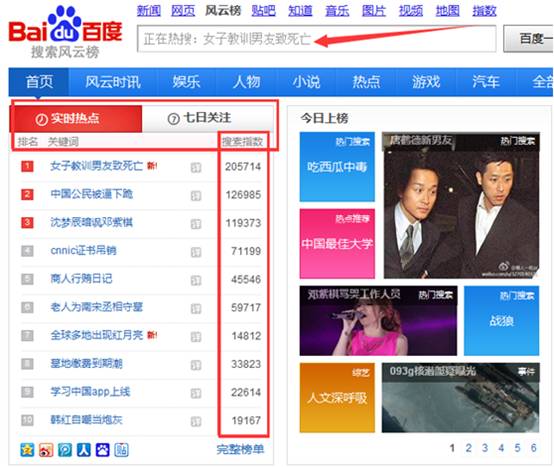Viewport: 554px width, 467px height.
Task: Open the blue 战狼 tile
Action: coord(501,321)
